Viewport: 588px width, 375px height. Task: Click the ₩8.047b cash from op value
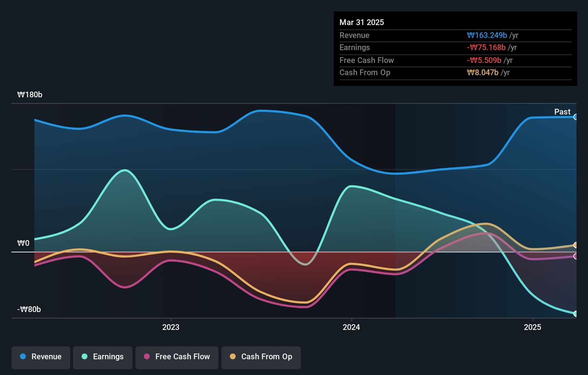[x=483, y=73]
